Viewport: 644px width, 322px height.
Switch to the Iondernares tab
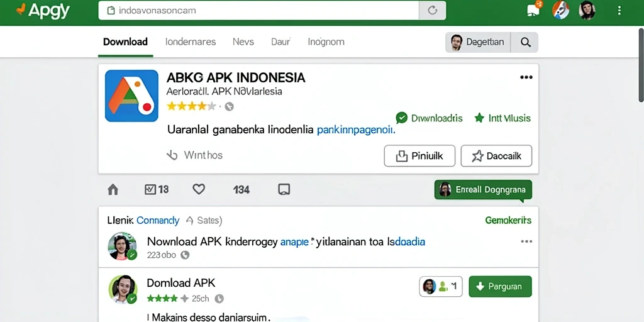click(x=191, y=42)
